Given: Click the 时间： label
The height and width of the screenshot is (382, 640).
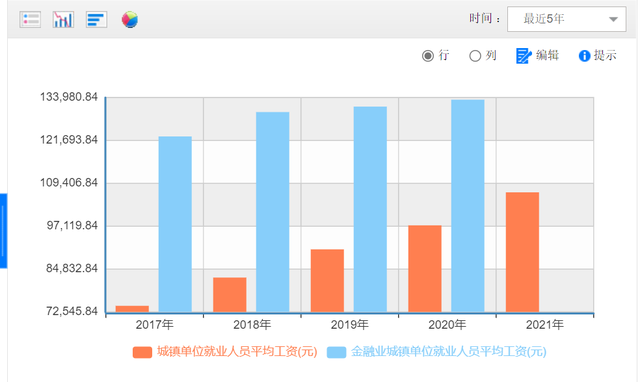Looking at the screenshot, I should [x=485, y=19].
